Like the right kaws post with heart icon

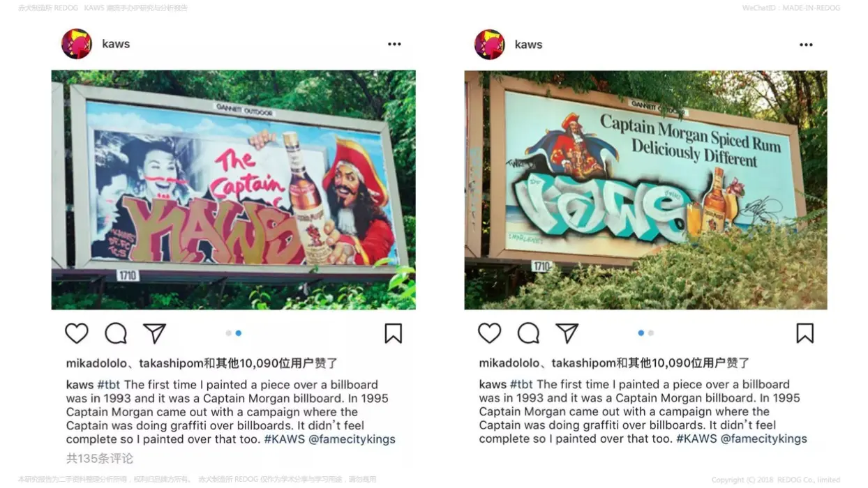tap(489, 333)
